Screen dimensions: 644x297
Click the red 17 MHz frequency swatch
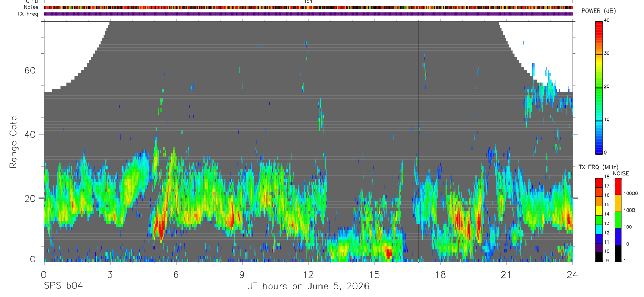tap(599, 187)
